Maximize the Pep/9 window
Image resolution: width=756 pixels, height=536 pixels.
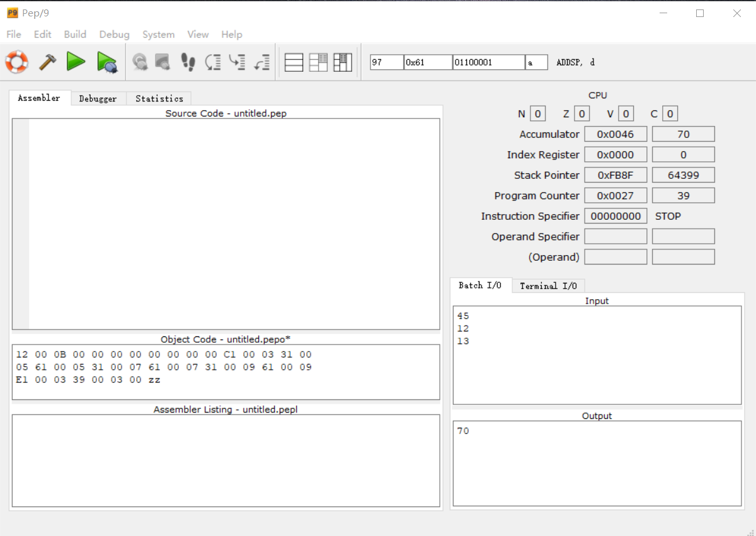pos(700,13)
